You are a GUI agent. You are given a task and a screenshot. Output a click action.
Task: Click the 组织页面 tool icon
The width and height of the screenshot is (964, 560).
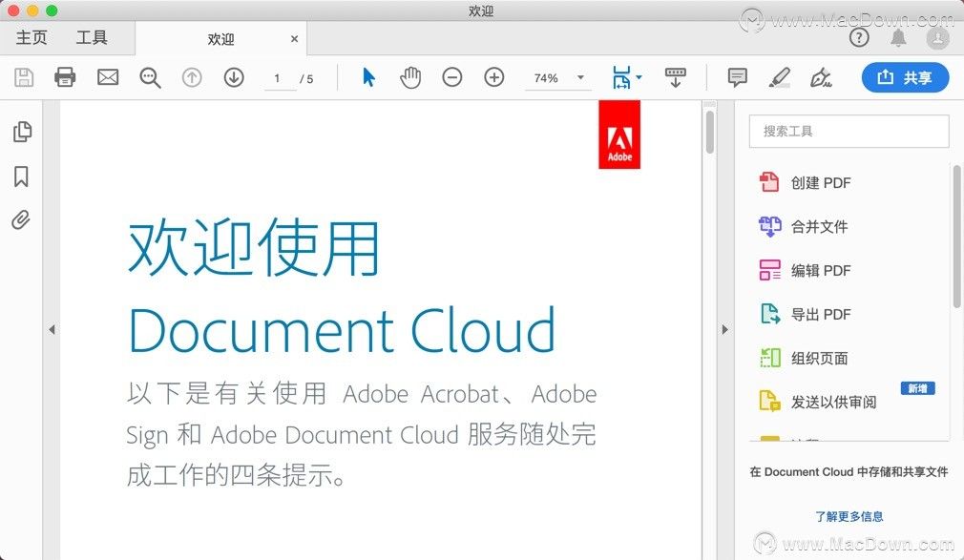(769, 358)
